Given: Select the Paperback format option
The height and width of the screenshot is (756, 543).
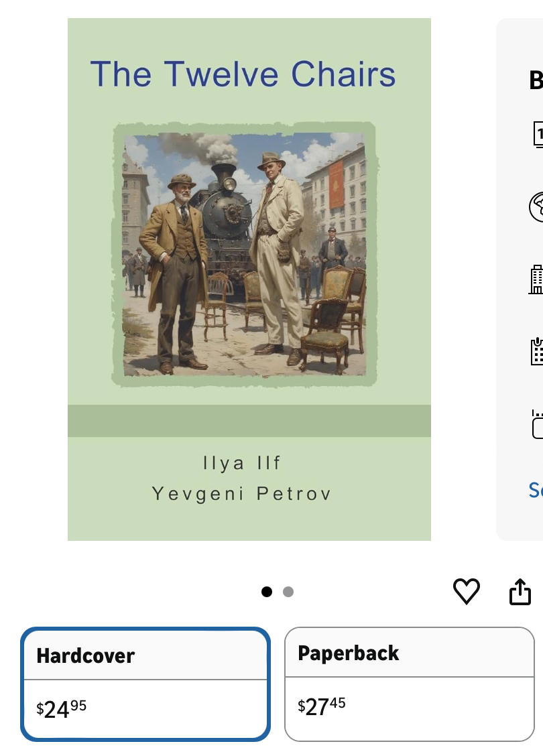Looking at the screenshot, I should [x=410, y=684].
